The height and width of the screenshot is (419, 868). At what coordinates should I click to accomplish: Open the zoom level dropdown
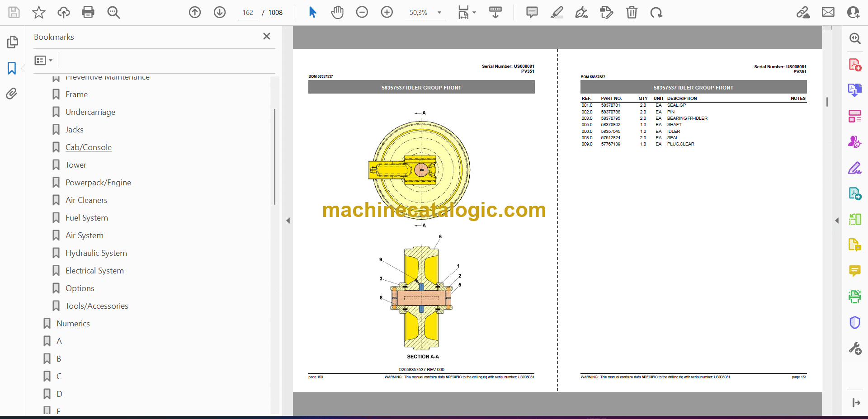click(439, 13)
